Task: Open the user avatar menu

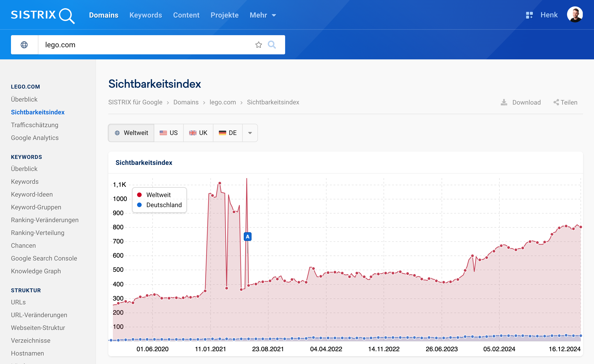Action: (x=575, y=14)
